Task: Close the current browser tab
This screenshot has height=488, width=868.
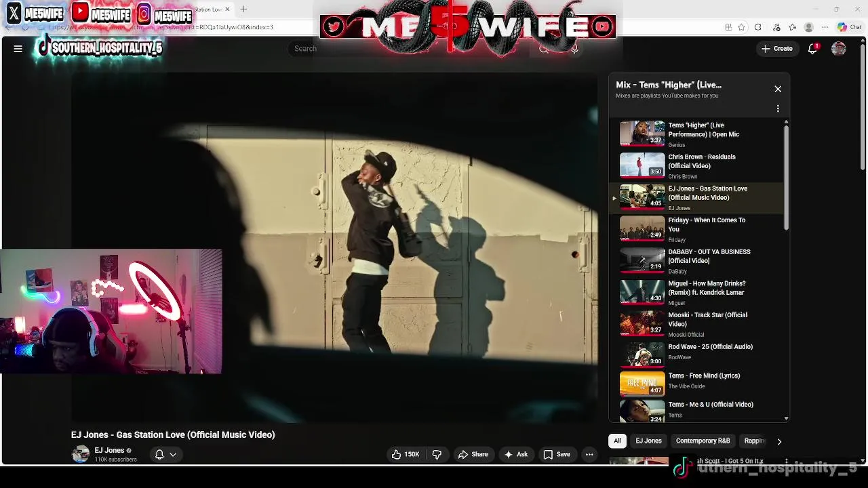Action: click(x=227, y=9)
